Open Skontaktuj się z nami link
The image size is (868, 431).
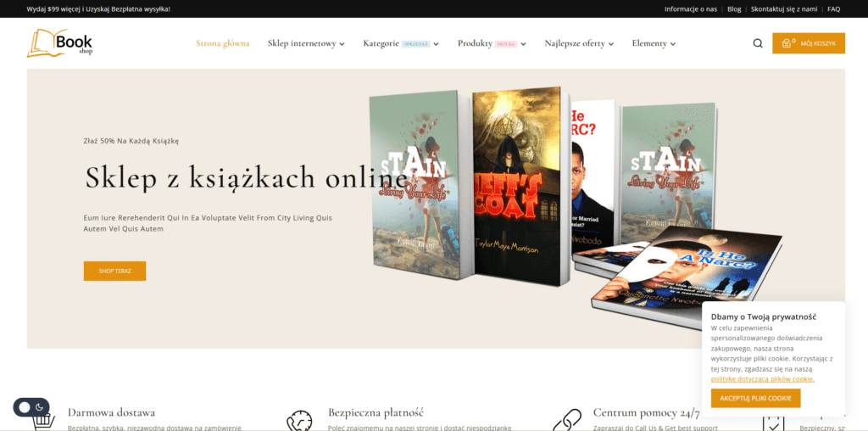point(784,8)
